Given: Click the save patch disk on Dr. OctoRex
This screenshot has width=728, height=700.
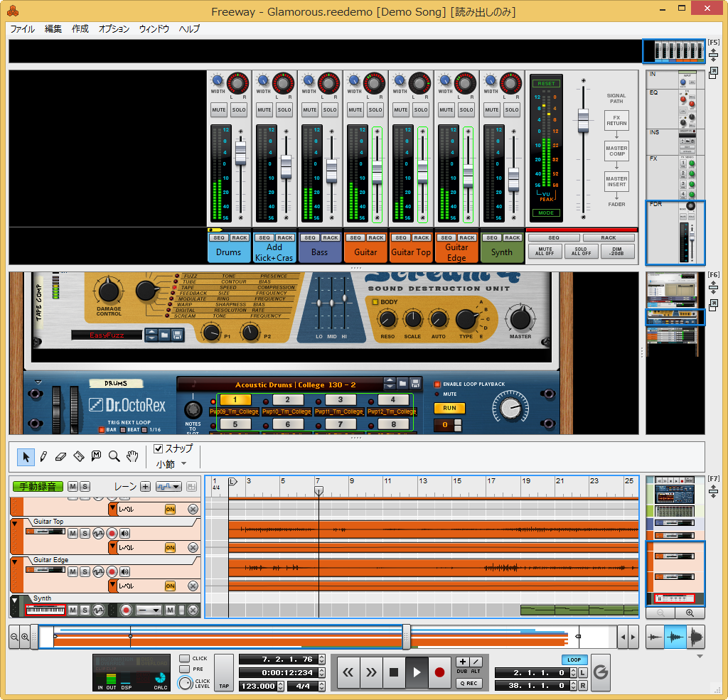Looking at the screenshot, I should click(x=415, y=384).
